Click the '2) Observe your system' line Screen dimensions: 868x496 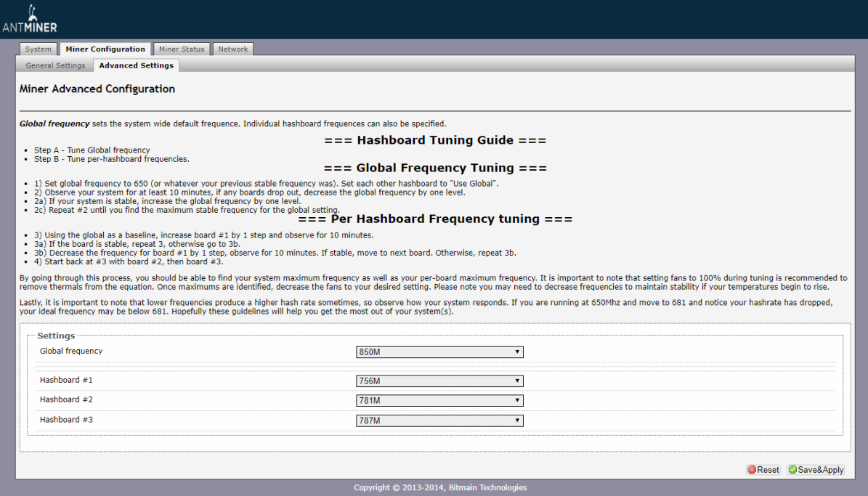[x=250, y=192]
